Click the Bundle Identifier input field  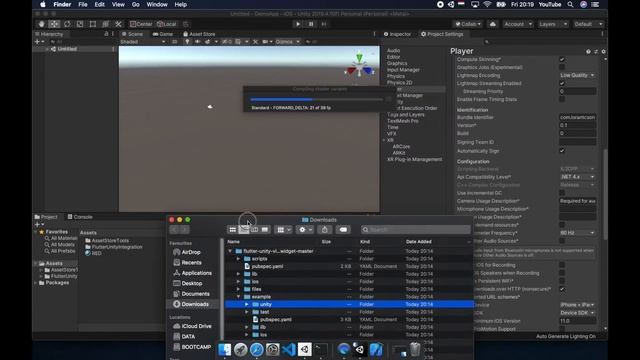pyautogui.click(x=577, y=117)
